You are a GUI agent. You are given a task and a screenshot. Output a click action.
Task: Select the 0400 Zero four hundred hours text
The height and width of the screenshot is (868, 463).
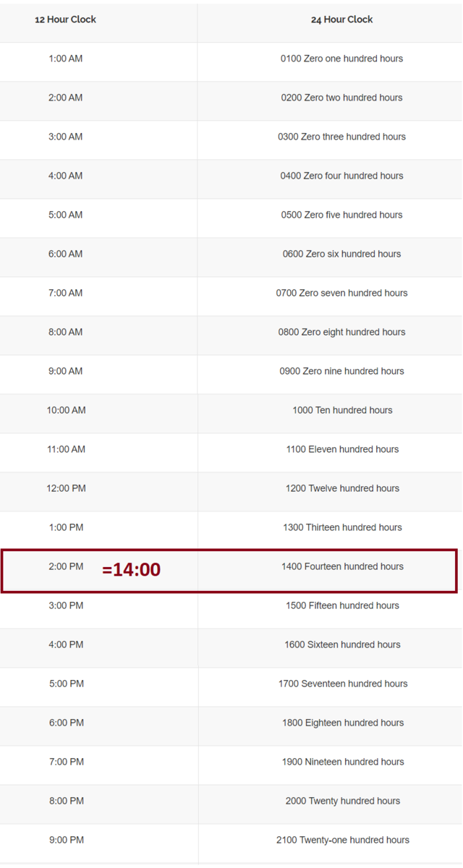pos(341,176)
